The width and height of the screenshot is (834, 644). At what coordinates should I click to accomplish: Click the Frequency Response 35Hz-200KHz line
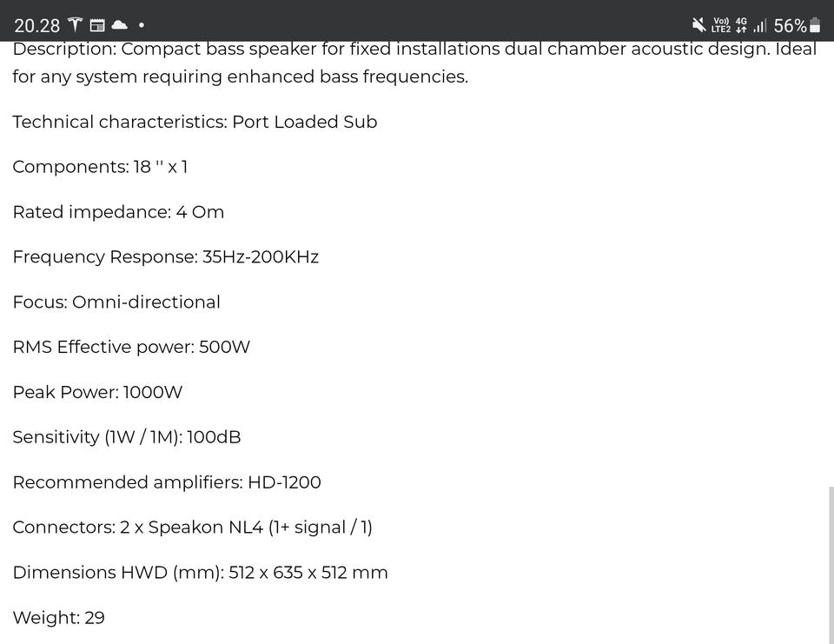click(x=165, y=257)
